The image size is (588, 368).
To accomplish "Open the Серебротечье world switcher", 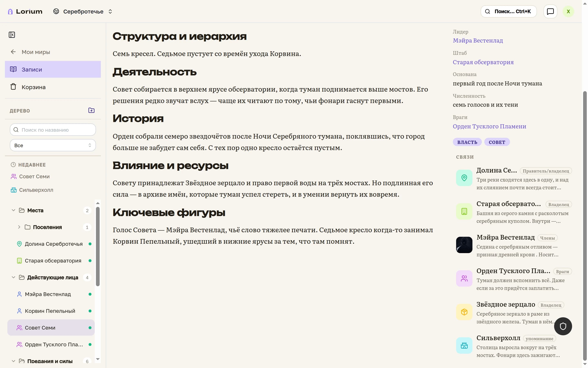I will tap(83, 11).
